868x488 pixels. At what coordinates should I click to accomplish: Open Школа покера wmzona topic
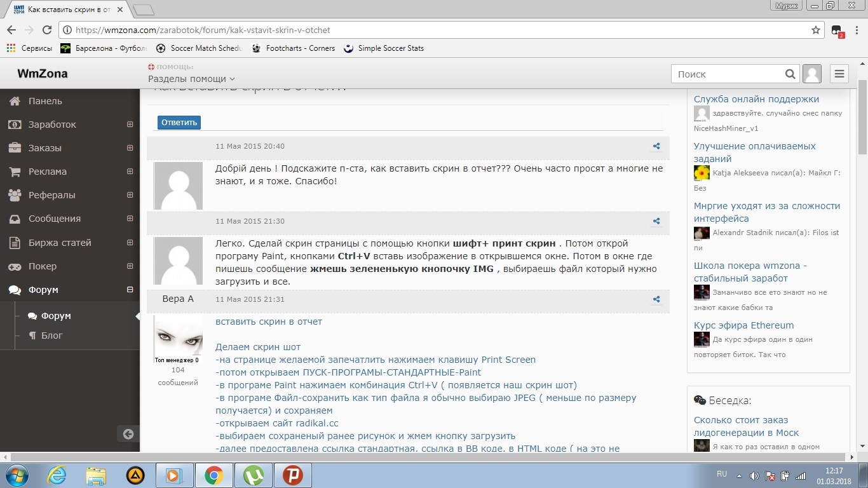click(750, 272)
